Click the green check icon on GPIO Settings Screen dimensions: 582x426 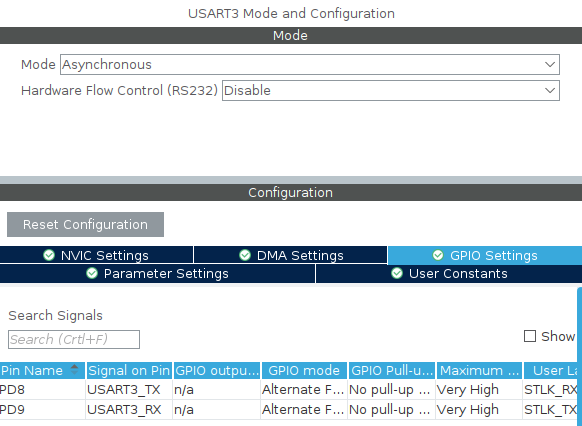coord(438,255)
